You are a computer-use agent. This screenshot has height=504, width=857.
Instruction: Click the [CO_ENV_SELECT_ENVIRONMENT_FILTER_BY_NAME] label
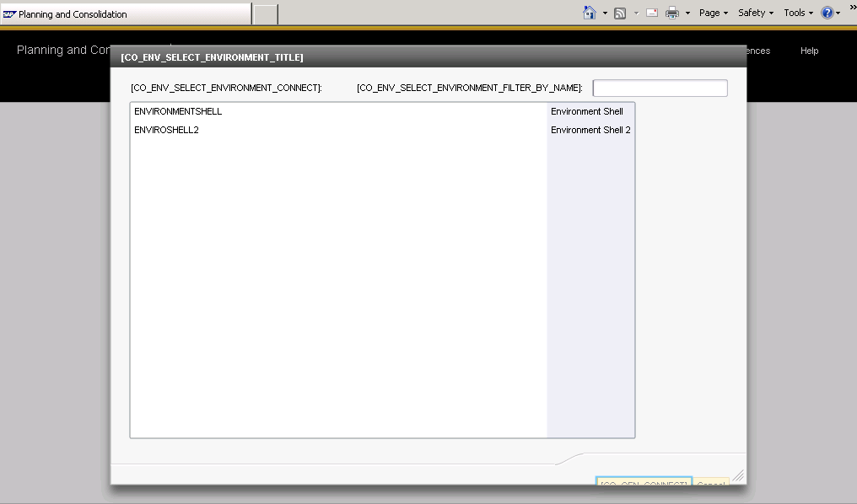[x=470, y=88]
